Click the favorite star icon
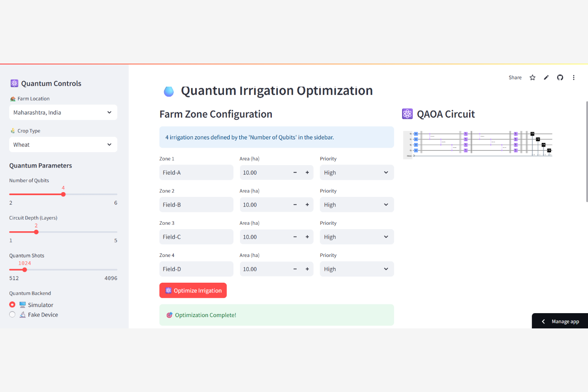The image size is (588, 392). 532,78
